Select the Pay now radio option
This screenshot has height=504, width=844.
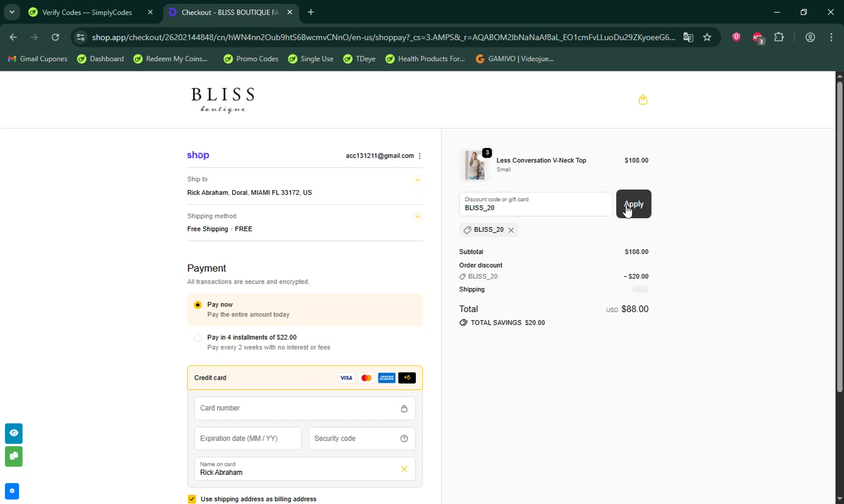point(197,305)
